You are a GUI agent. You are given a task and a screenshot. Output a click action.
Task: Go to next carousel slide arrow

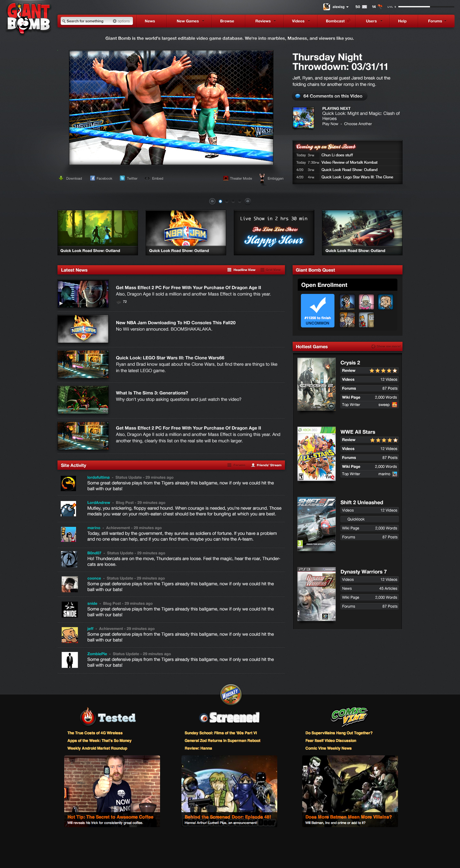[248, 201]
